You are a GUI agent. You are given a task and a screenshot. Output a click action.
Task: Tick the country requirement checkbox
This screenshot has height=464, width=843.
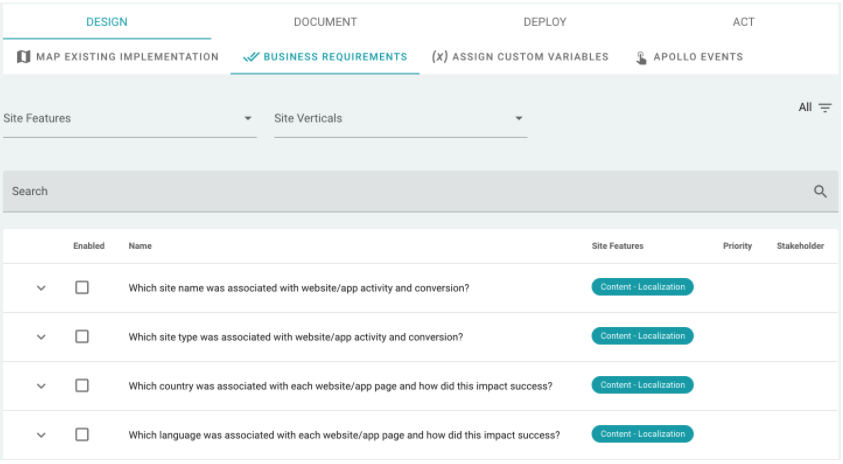point(82,386)
